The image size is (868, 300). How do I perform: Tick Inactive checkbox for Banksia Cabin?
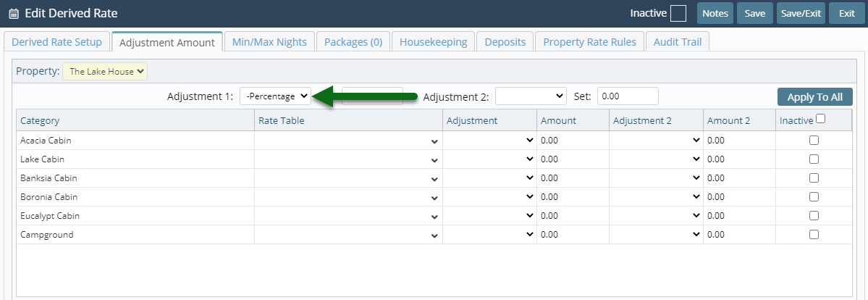pyautogui.click(x=814, y=178)
